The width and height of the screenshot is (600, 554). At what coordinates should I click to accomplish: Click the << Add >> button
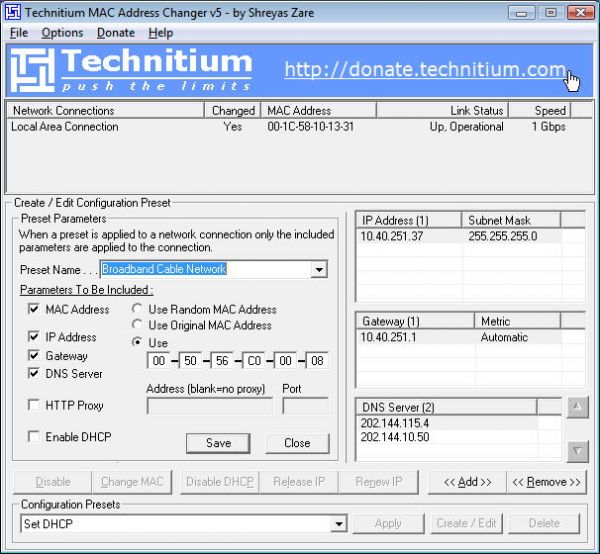tap(467, 482)
